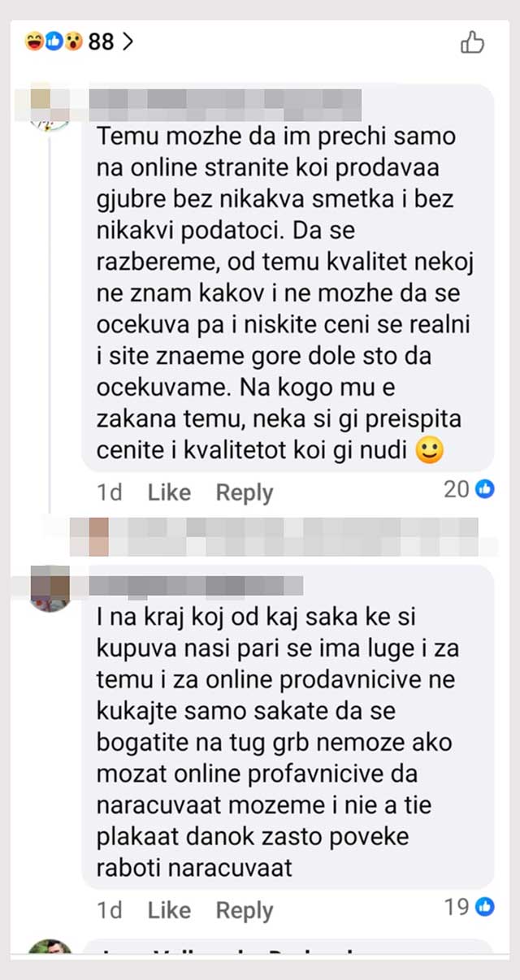The height and width of the screenshot is (980, 520).
Task: Click the smiley emoji in first comment
Action: click(x=429, y=449)
